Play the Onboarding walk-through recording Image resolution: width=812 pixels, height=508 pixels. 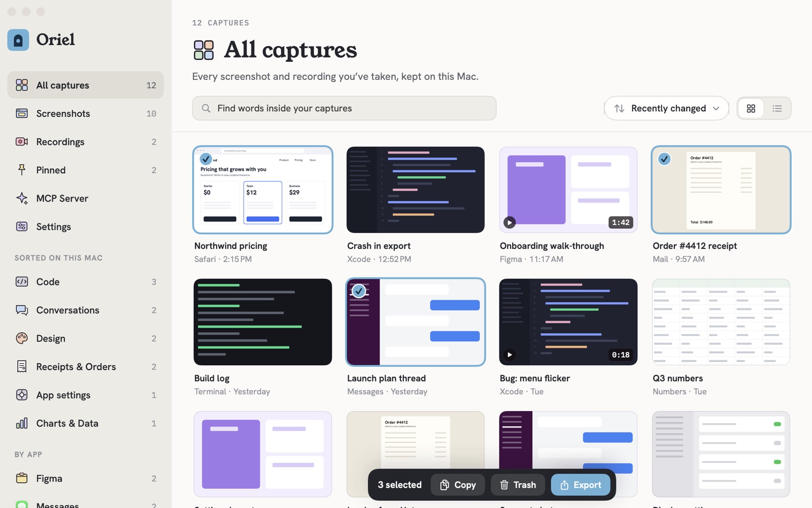point(510,222)
